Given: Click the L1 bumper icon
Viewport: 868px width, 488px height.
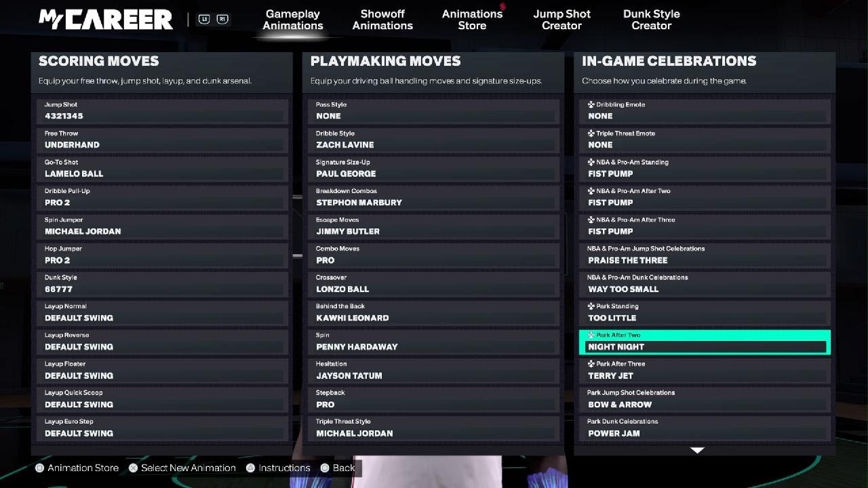Looking at the screenshot, I should tap(204, 20).
